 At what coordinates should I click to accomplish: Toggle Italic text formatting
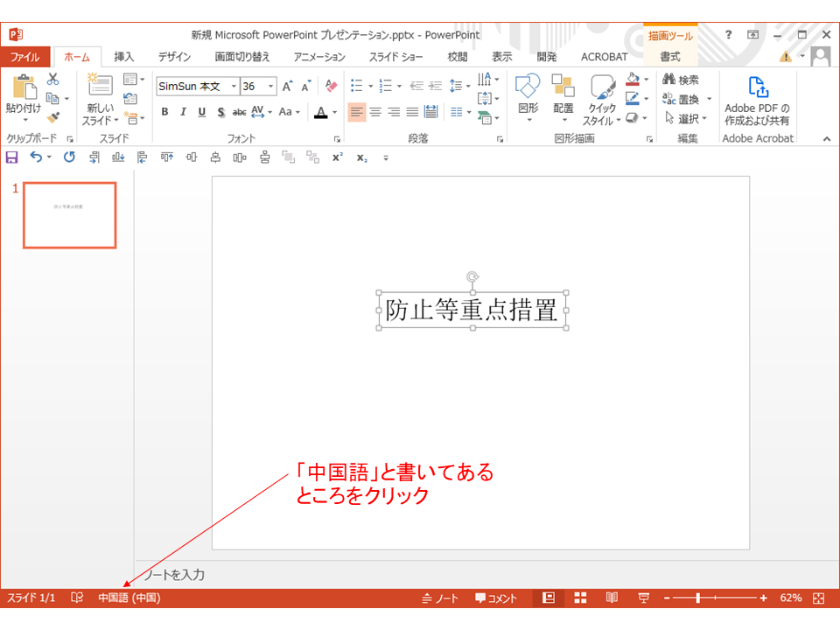click(183, 112)
